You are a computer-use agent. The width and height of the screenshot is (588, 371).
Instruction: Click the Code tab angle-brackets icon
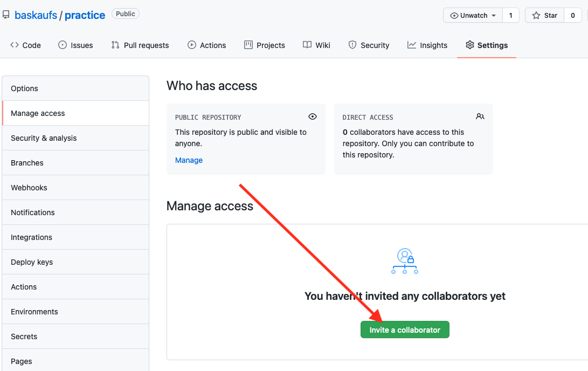[x=15, y=45]
